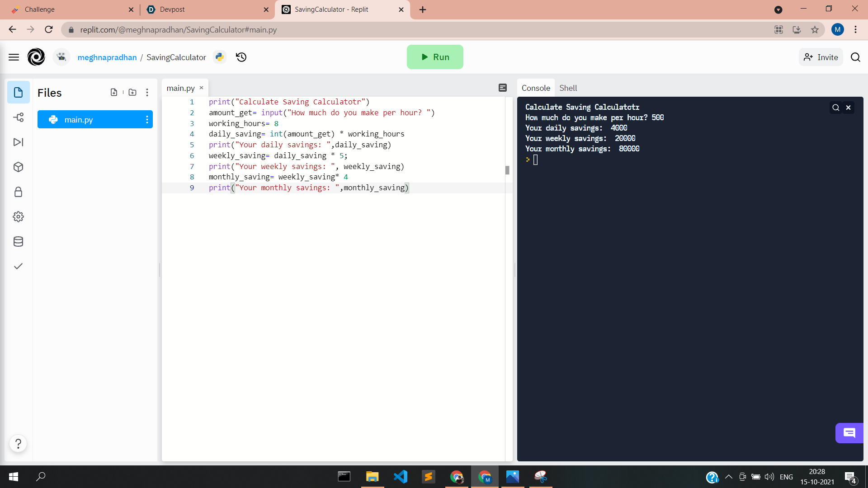Viewport: 868px width, 488px height.
Task: View history clock icon next to SavingCalculator
Action: pyautogui.click(x=241, y=57)
